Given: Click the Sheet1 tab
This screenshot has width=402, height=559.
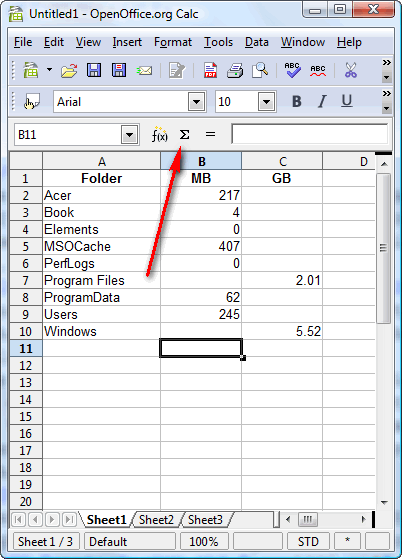Looking at the screenshot, I should pos(107,520).
